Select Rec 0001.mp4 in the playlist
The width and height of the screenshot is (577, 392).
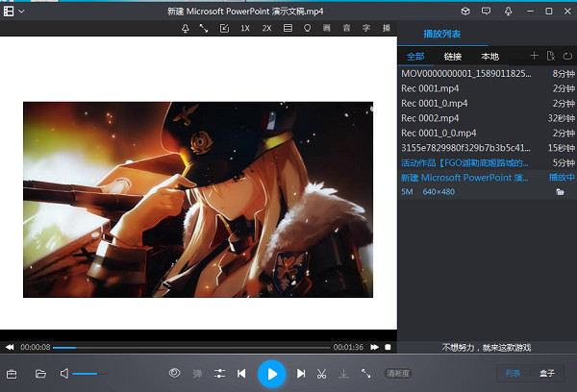(488, 88)
